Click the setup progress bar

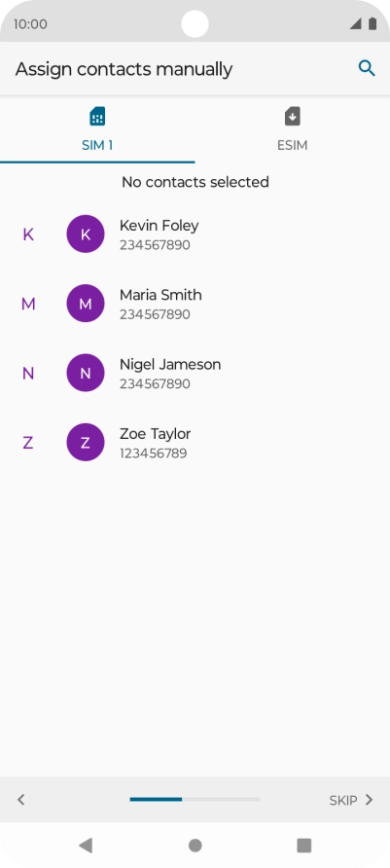[x=195, y=799]
